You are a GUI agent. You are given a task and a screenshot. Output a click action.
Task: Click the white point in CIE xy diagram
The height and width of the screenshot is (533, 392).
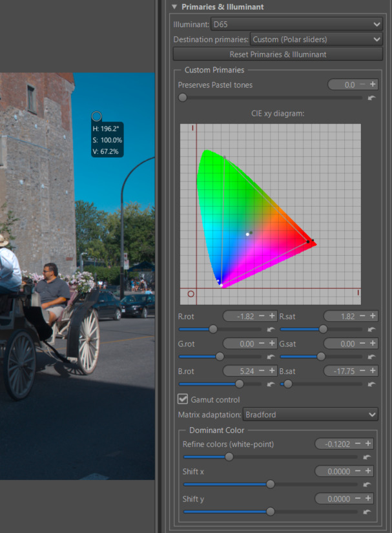point(247,234)
